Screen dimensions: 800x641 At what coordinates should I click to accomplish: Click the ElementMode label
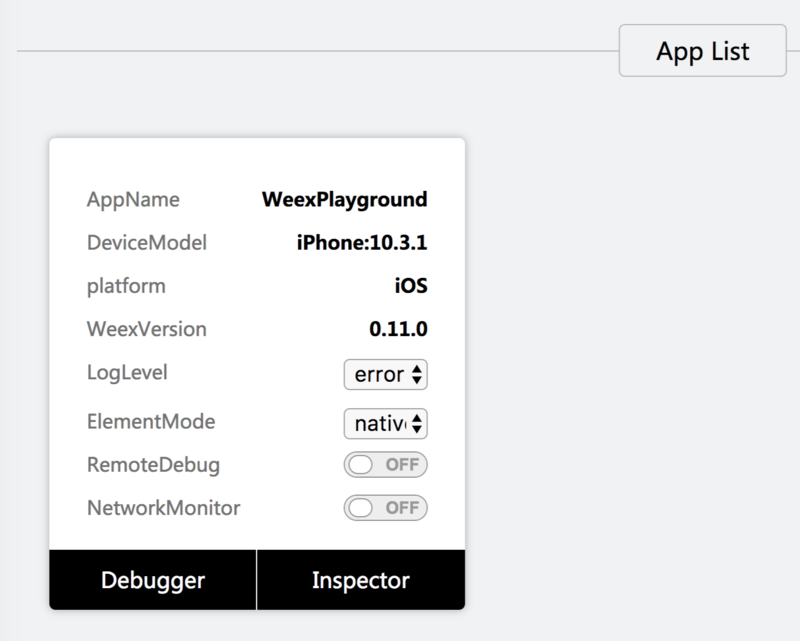(x=151, y=422)
